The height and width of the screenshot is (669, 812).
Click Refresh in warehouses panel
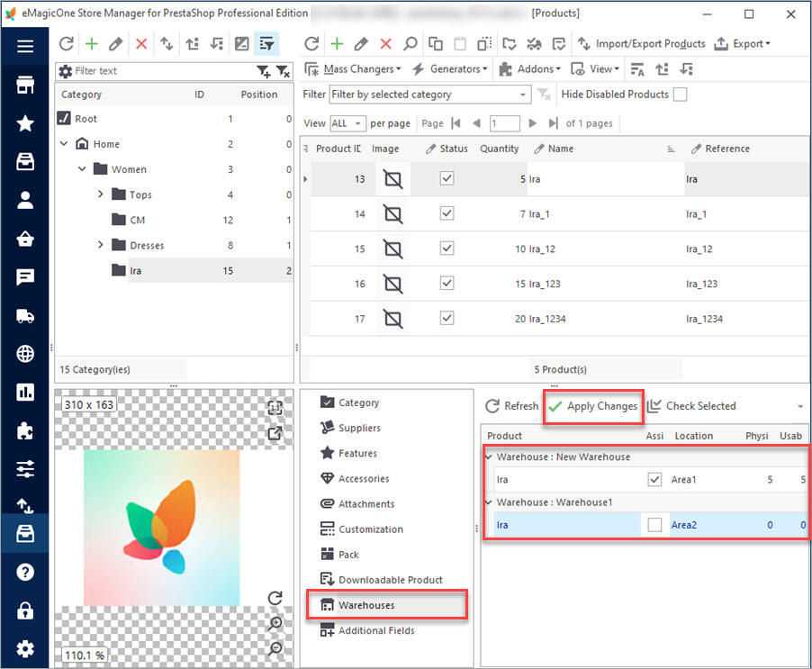click(x=512, y=406)
